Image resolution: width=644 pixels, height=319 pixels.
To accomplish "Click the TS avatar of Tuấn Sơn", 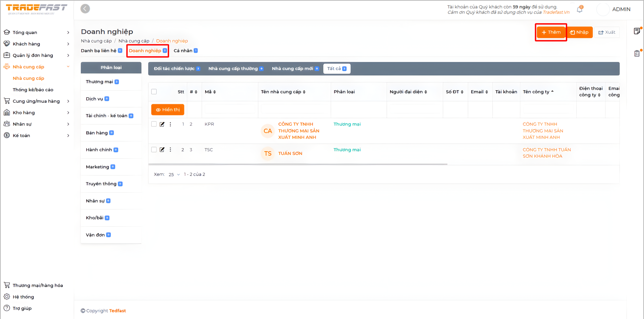I will [x=267, y=154].
